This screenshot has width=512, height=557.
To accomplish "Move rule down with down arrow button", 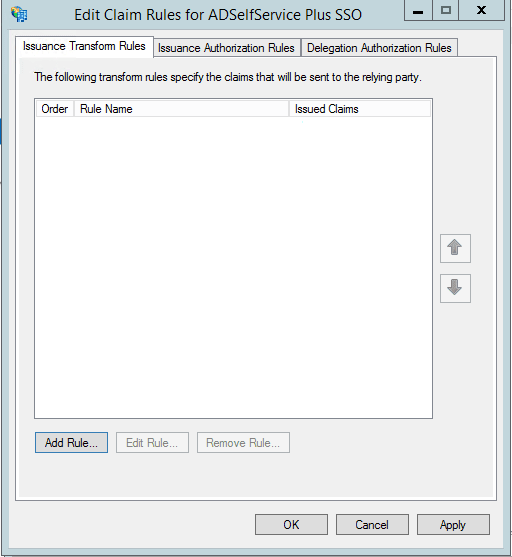I will point(455,288).
